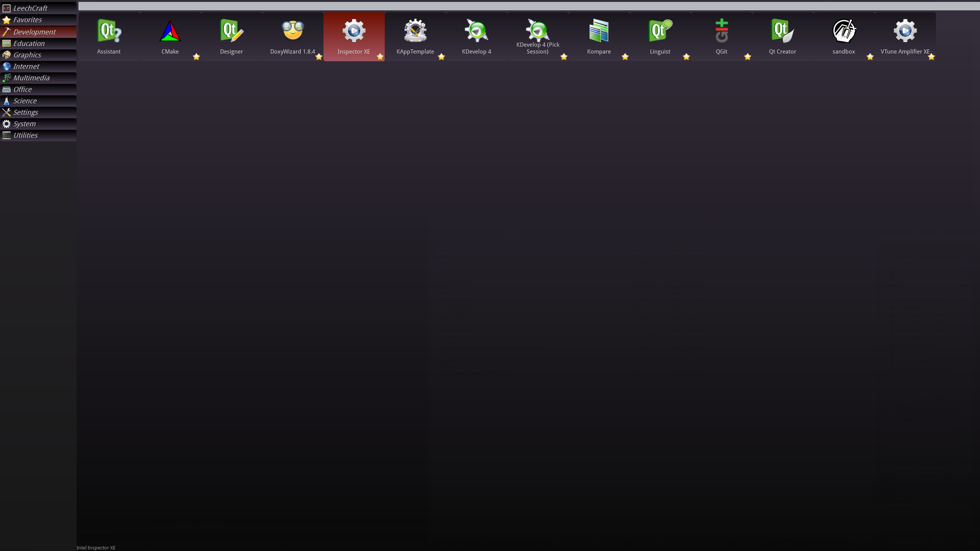Switch to the Science category
980x551 pixels.
pos(38,101)
